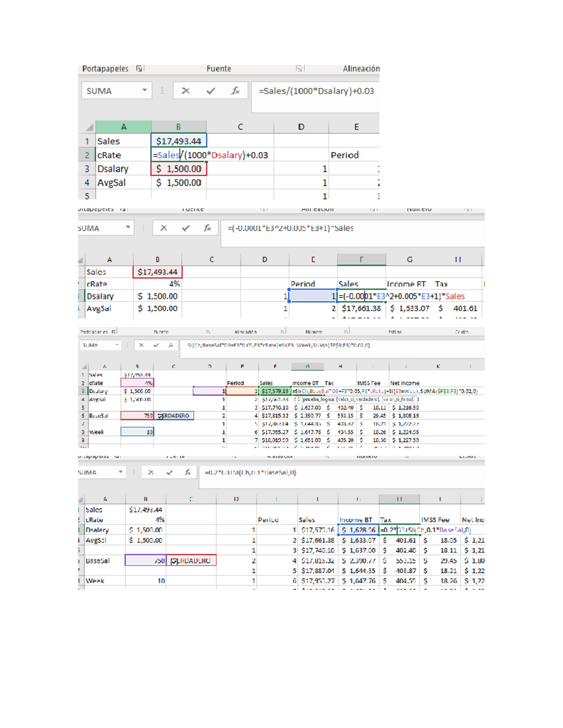The height and width of the screenshot is (728, 563).
Task: Expand SUMA name box arrow beside the (-0.0001*E3^2 formula
Action: [128, 228]
